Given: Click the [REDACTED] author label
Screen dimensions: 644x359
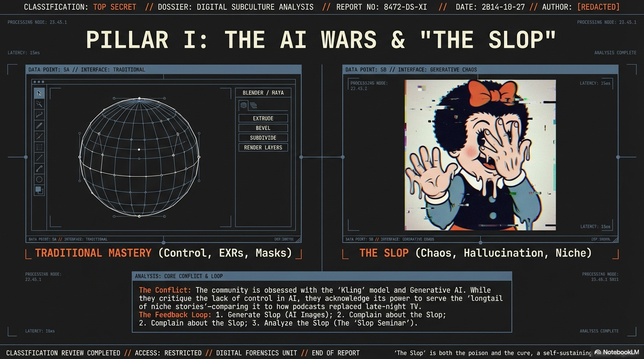Looking at the screenshot, I should point(598,7).
